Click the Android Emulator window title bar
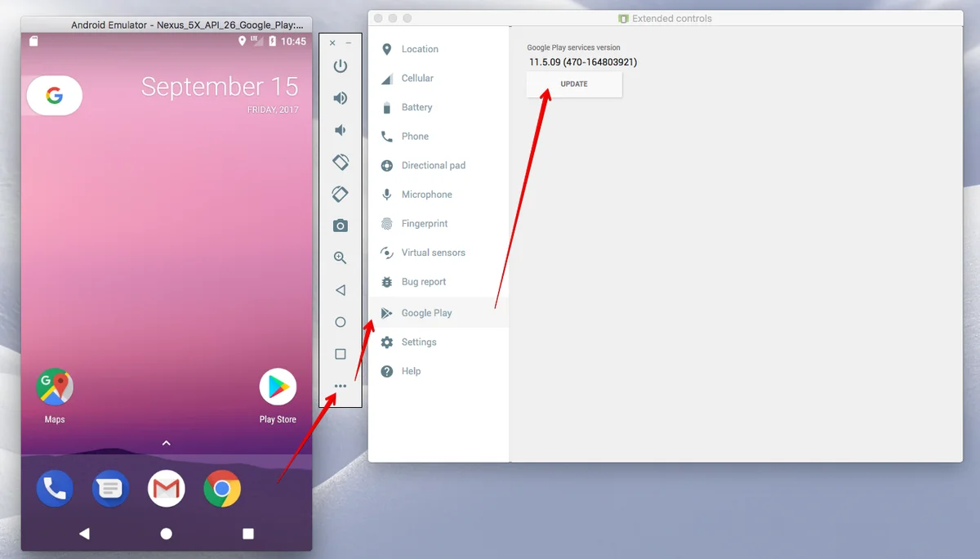980x559 pixels. pos(167,25)
